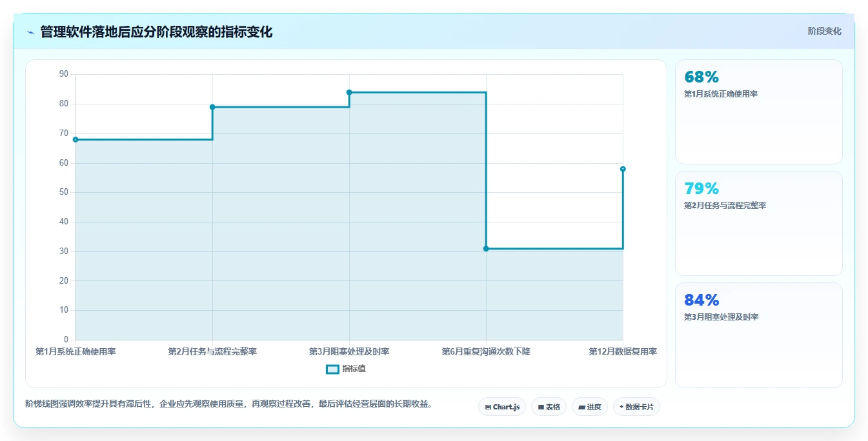
Task: Select the 进度 tag pill
Action: pyautogui.click(x=590, y=407)
